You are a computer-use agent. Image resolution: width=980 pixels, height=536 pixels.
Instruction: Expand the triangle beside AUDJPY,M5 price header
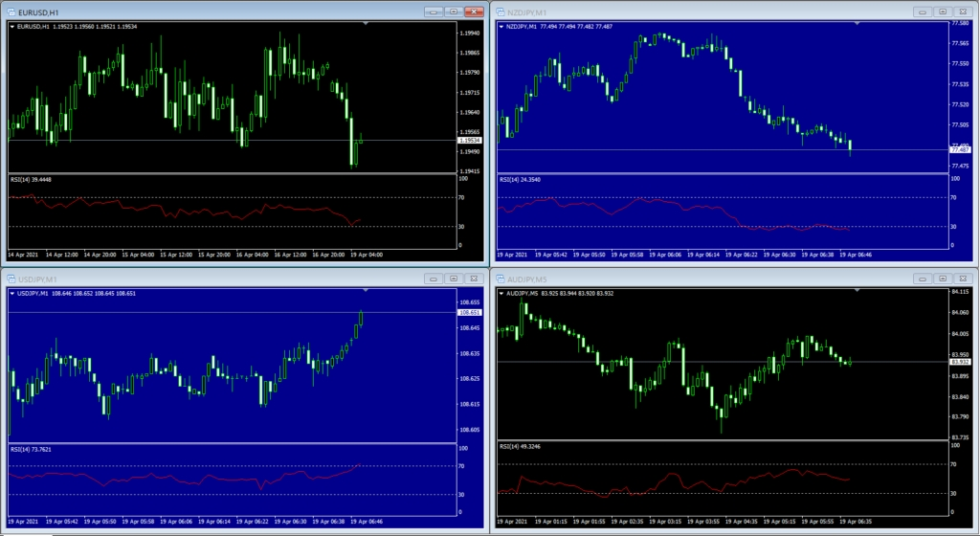[502, 293]
